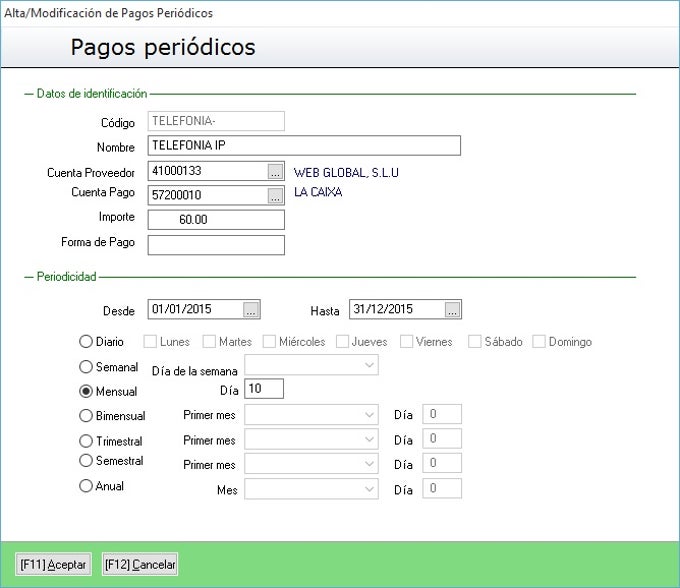Click the LA CAIXA account name
The height and width of the screenshot is (588, 680).
tap(318, 192)
